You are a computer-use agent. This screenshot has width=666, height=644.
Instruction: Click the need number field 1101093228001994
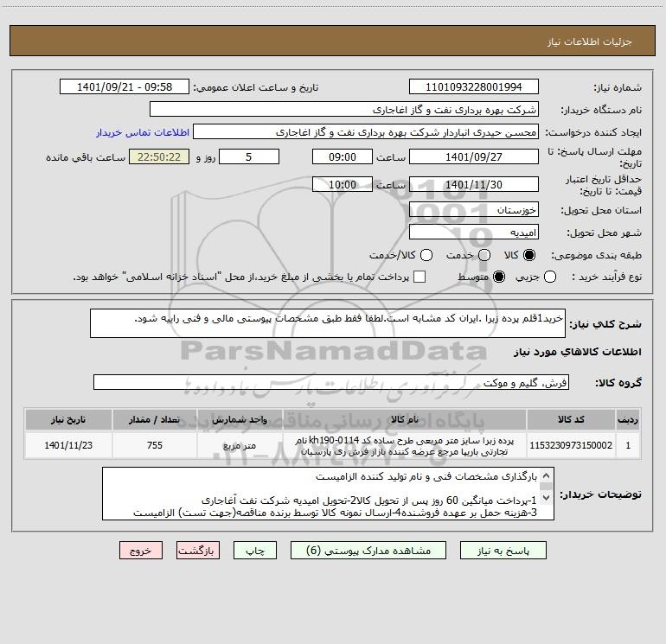[474, 87]
